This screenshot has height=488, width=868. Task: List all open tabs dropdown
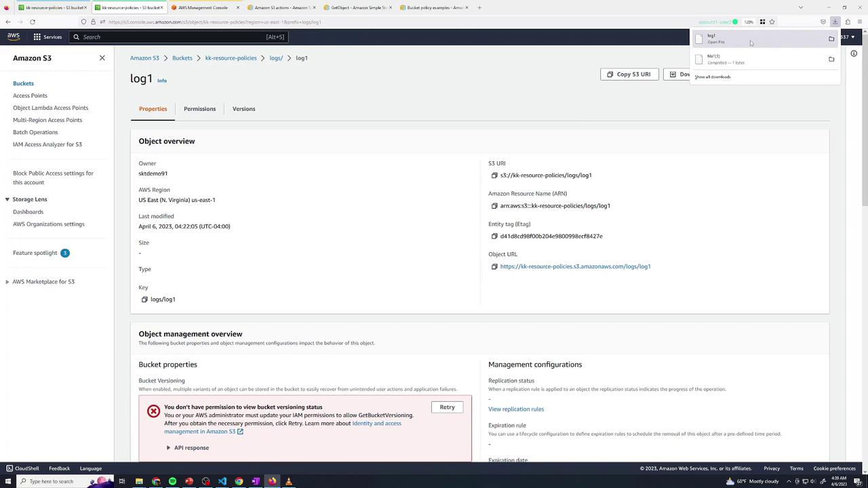pos(801,7)
